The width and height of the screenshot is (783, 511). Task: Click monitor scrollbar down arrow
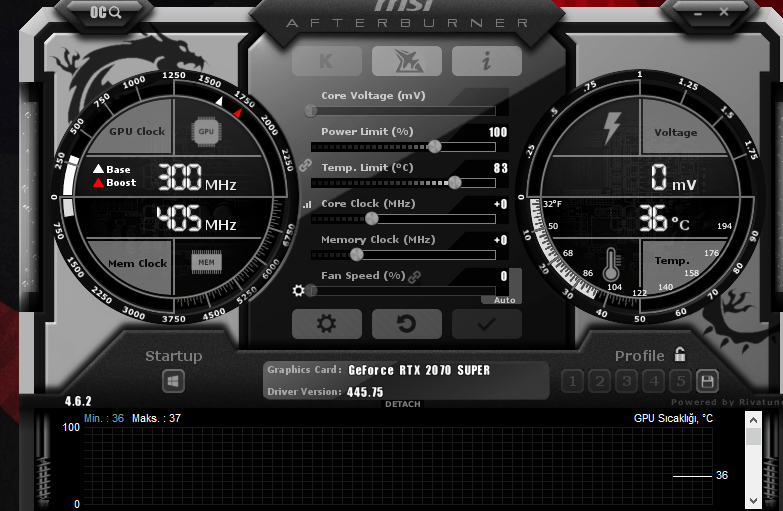pyautogui.click(x=753, y=500)
